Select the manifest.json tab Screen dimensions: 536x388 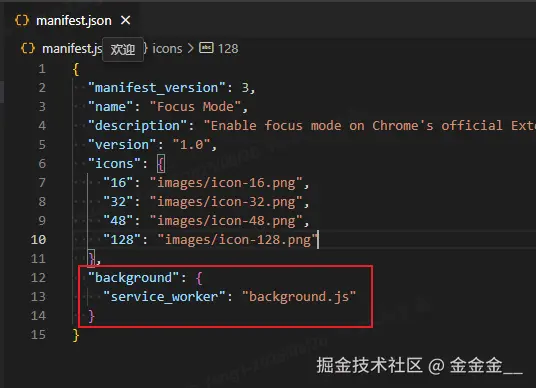point(73,21)
